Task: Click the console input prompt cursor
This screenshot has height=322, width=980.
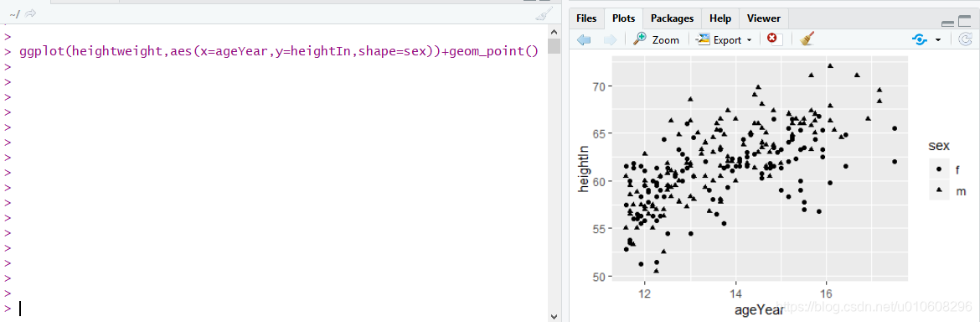Action: (20, 309)
